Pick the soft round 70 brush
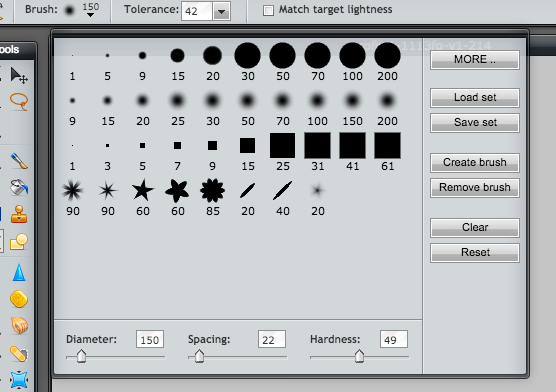 pyautogui.click(x=283, y=101)
